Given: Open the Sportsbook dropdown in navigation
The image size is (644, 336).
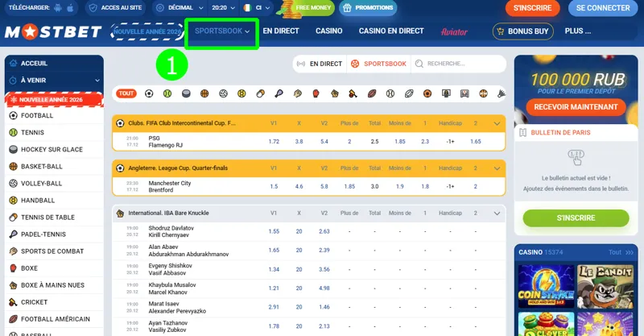Looking at the screenshot, I should coord(222,31).
